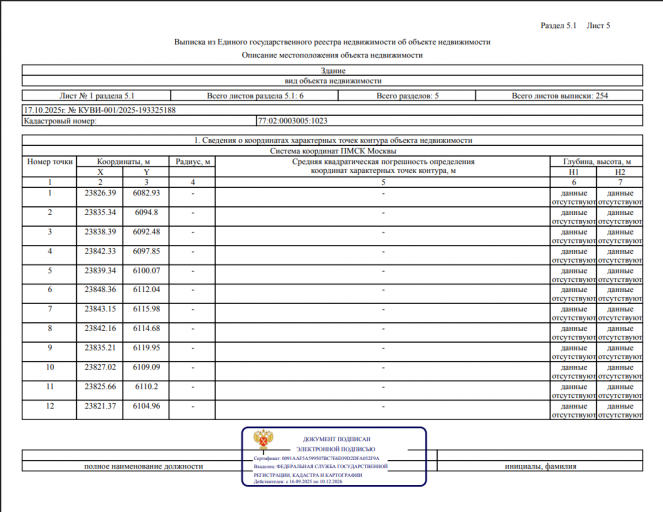Image resolution: width=663 pixels, height=512 pixels.
Task: Click the 'Сертификат' line in the stamp
Action: pyautogui.click(x=316, y=458)
